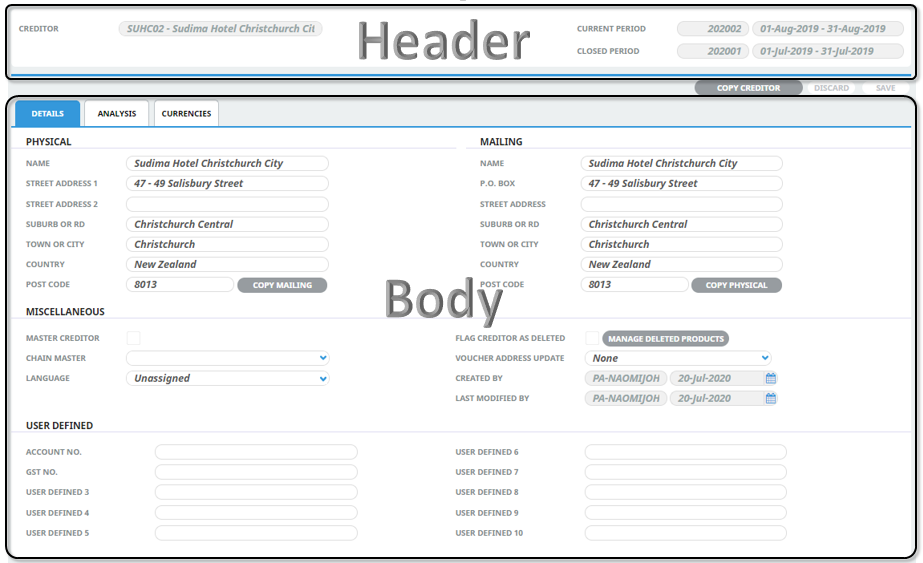Screen dimensions: 923x563
Task: Click the Mailing Town or City field
Action: coord(682,244)
